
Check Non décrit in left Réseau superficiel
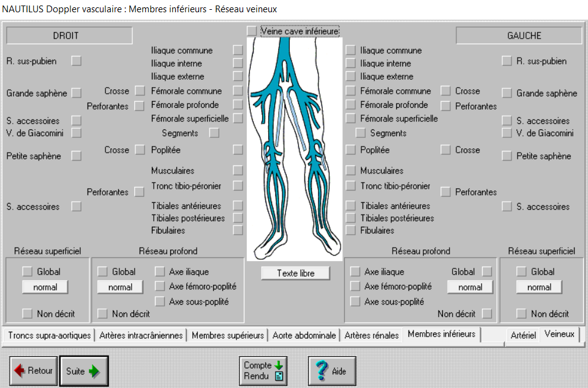tap(521, 314)
